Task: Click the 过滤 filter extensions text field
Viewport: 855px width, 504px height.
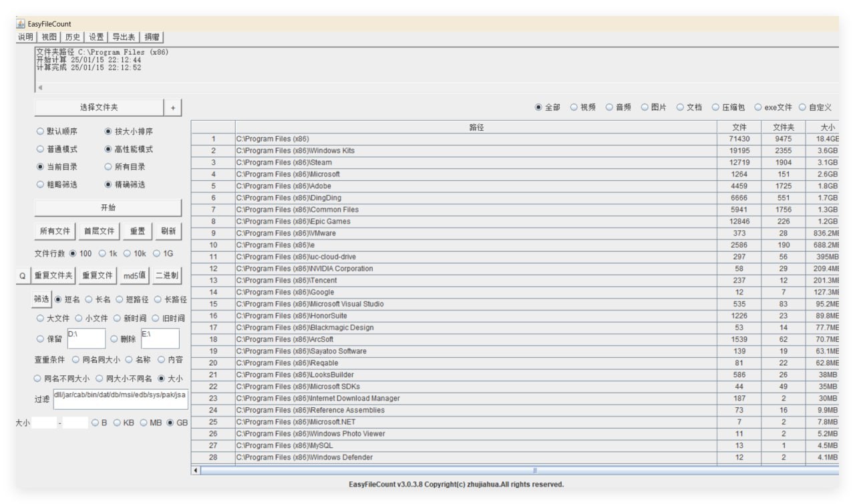Action: click(x=120, y=399)
